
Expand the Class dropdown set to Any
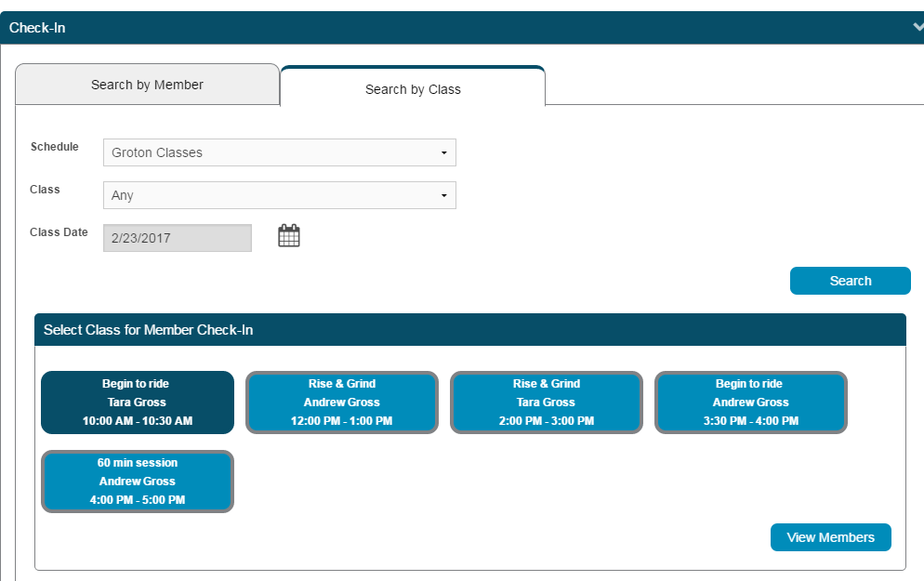point(279,195)
